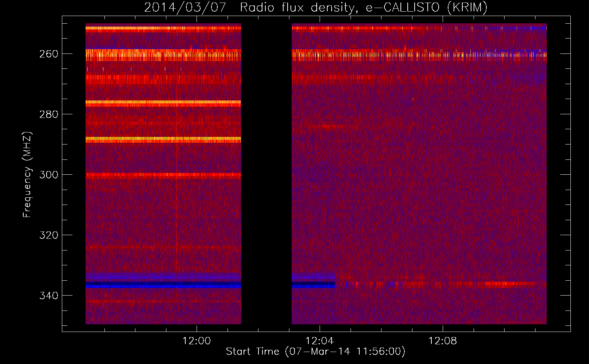Click the plot title '2014/03/07 Radio flux density'
Image resolution: width=589 pixels, height=364 pixels.
316,8
